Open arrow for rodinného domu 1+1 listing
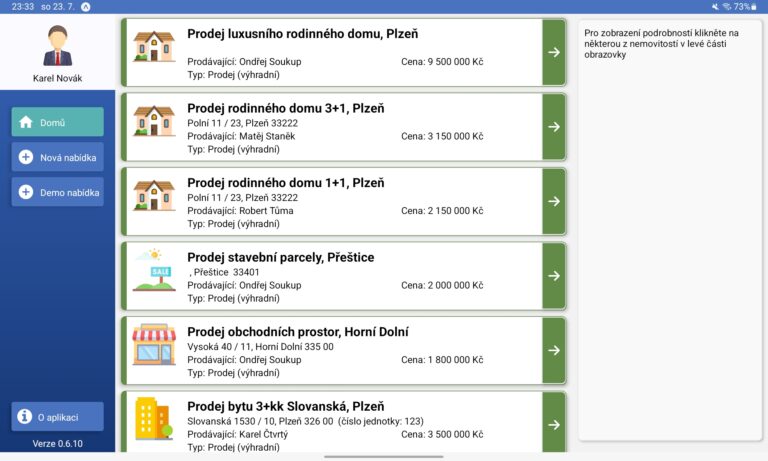 [554, 201]
